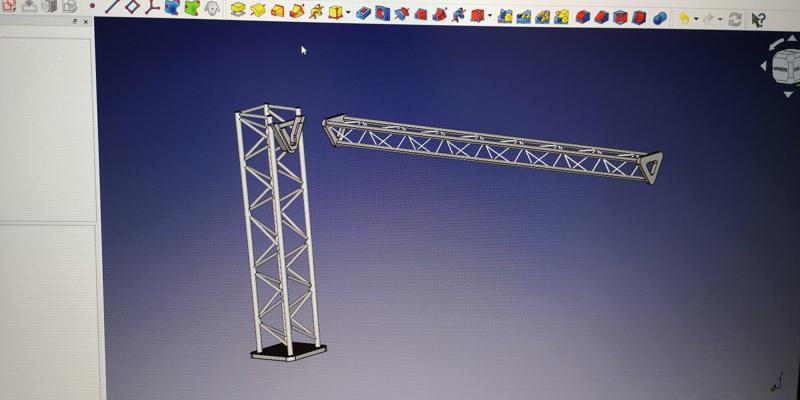Refresh and recompute the document

pos(735,20)
